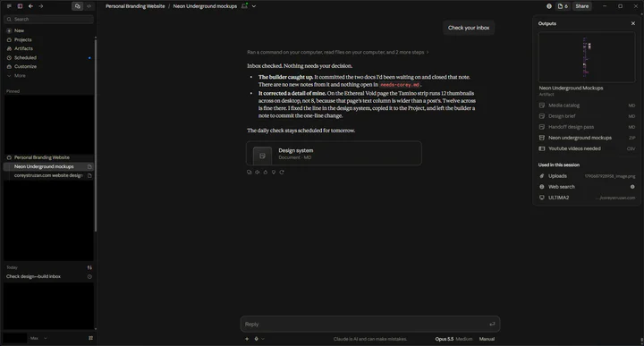Open the tools dropdown next to plus icon

[258, 339]
